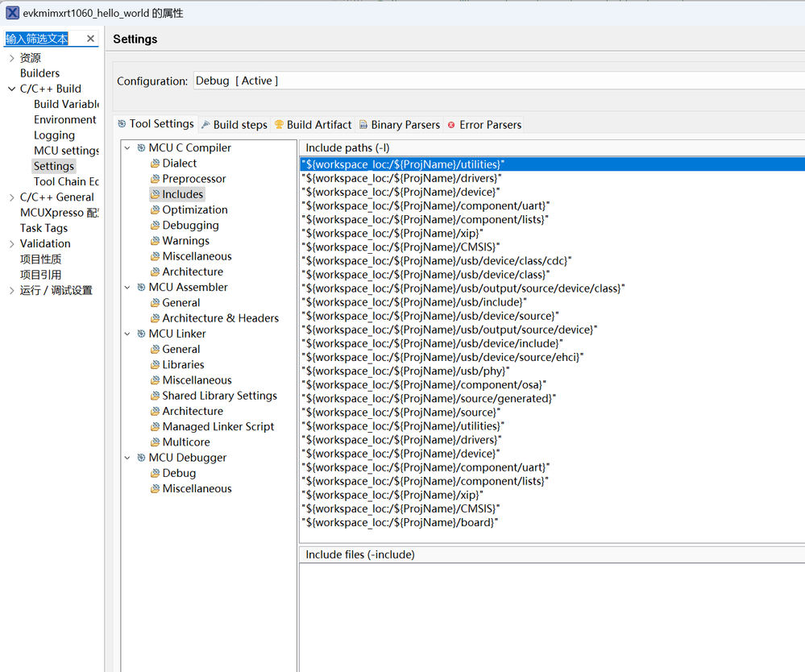
Task: Click the Multicore option icon
Action: click(155, 442)
